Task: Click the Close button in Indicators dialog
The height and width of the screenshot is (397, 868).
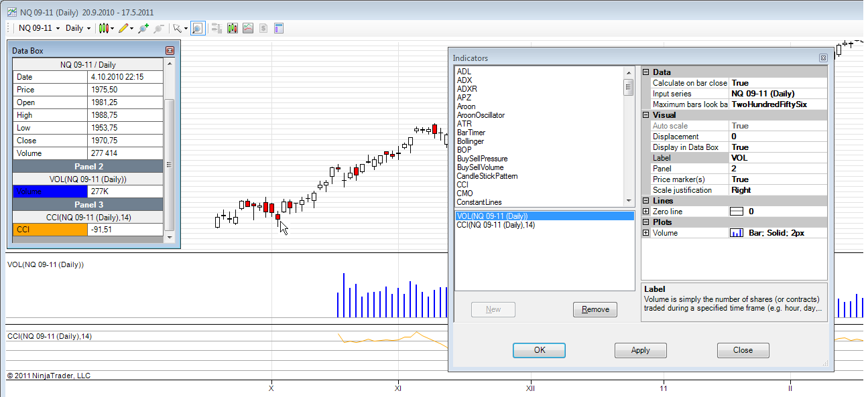Action: coord(743,350)
